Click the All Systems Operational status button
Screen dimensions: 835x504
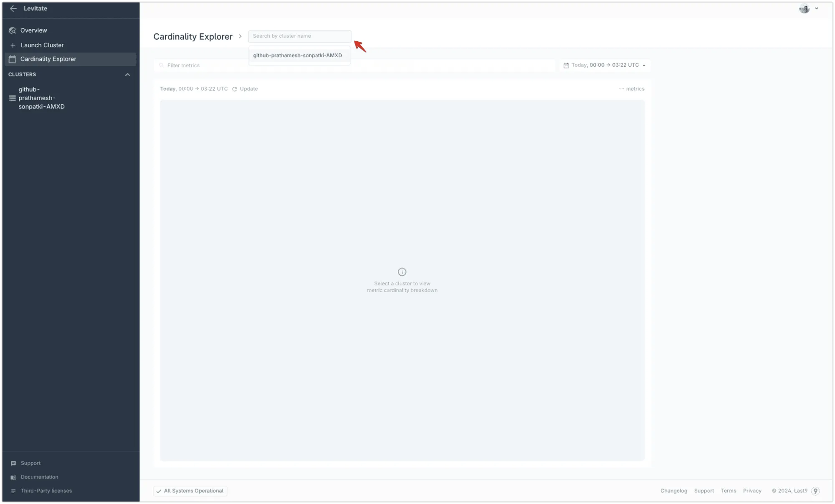coord(190,491)
